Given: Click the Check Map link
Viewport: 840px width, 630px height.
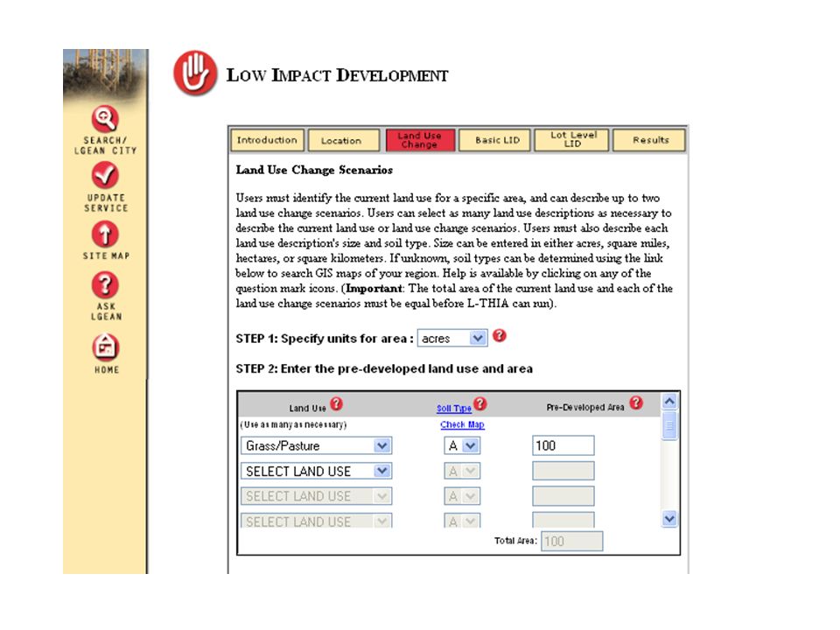Looking at the screenshot, I should 462,425.
